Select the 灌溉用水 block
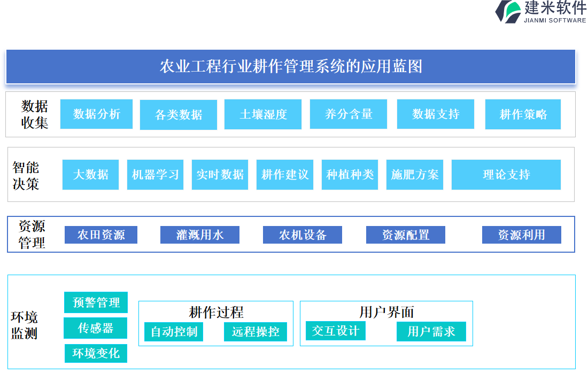The width and height of the screenshot is (588, 374). [200, 235]
